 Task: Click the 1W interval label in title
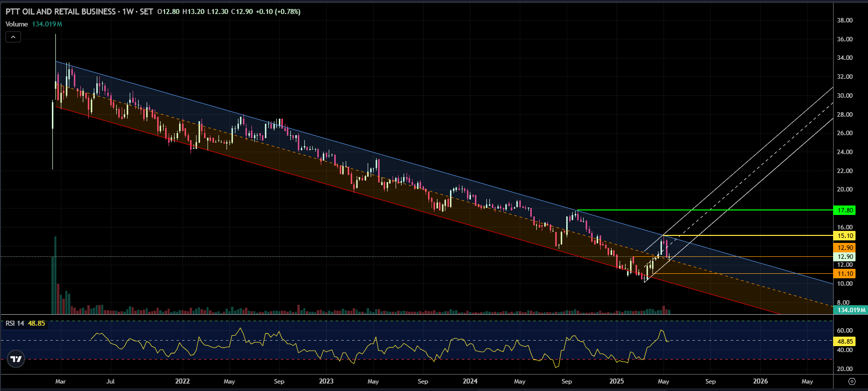pos(128,11)
